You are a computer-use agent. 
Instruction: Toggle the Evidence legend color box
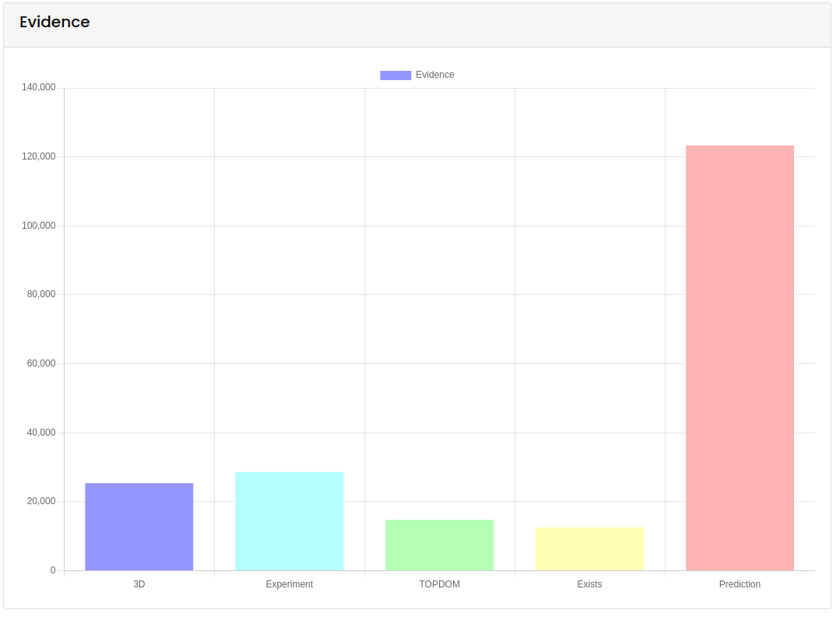pyautogui.click(x=395, y=75)
